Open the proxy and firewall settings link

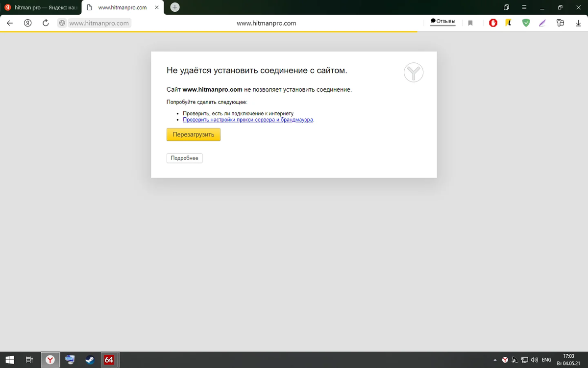pyautogui.click(x=248, y=119)
